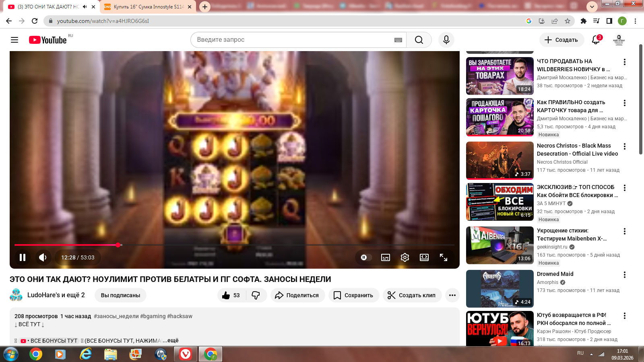Open a new browser tab

tap(205, 7)
